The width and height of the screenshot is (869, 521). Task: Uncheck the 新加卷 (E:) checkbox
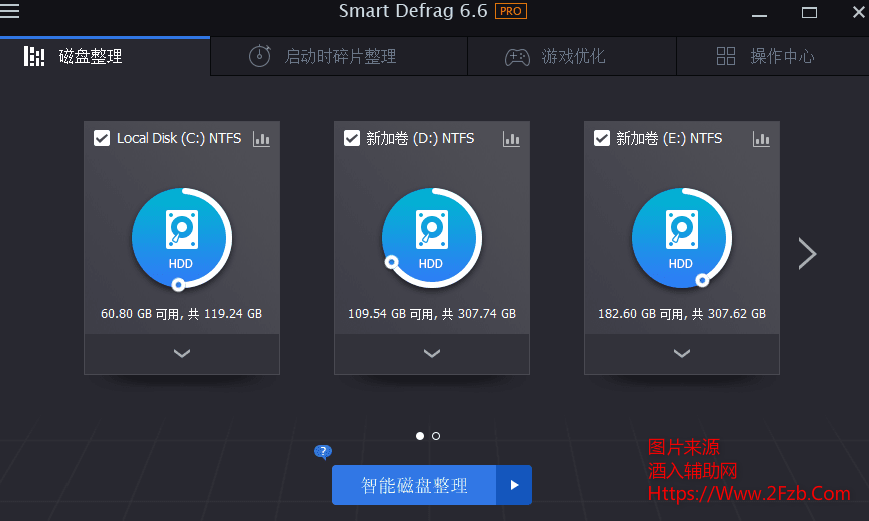[602, 139]
